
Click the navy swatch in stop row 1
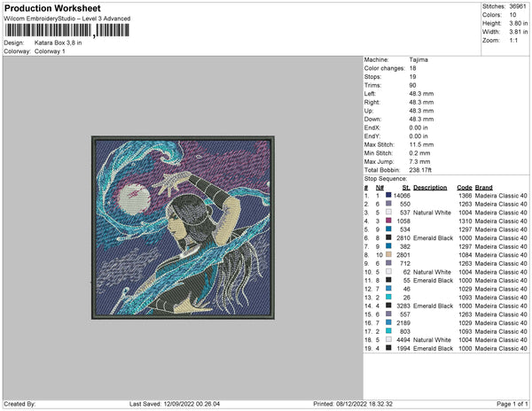coord(388,195)
